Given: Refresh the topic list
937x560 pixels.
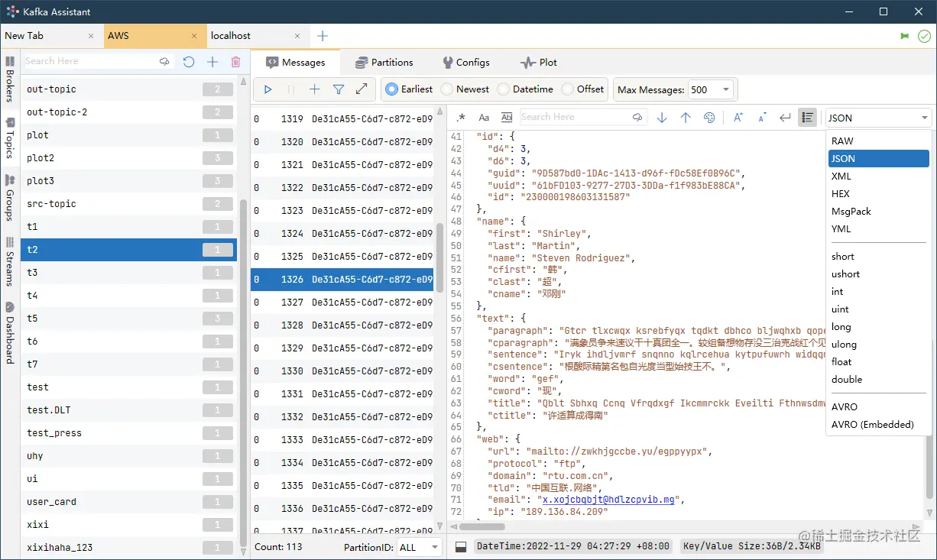Looking at the screenshot, I should click(x=189, y=62).
